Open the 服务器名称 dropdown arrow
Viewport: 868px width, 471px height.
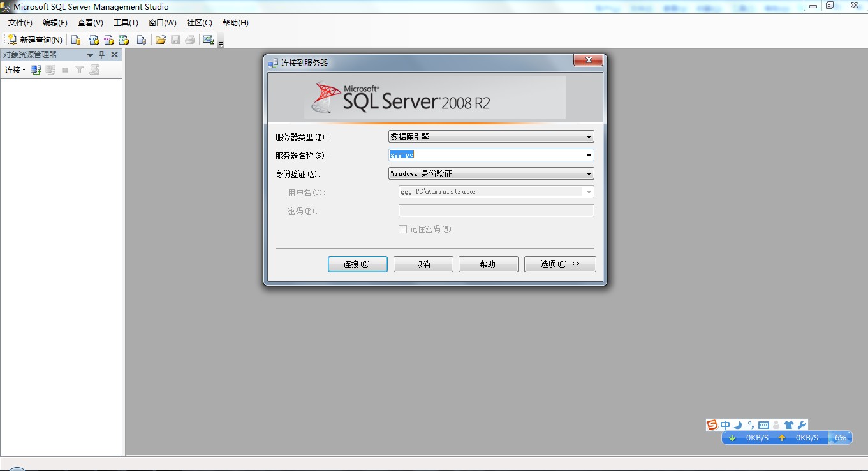(589, 155)
